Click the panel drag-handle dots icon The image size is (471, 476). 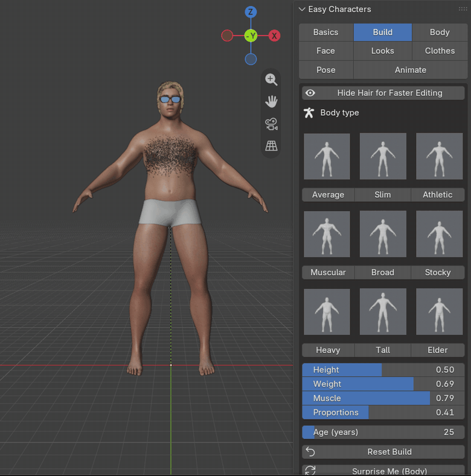pyautogui.click(x=463, y=9)
